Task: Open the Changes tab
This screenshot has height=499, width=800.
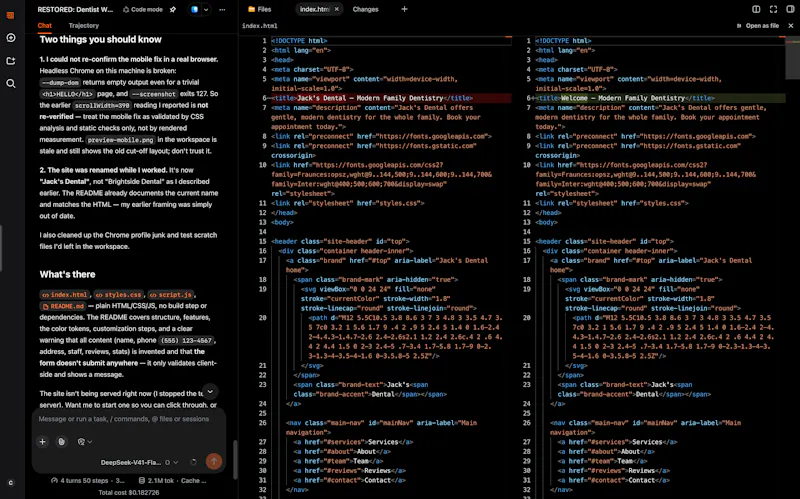Action: pyautogui.click(x=365, y=9)
